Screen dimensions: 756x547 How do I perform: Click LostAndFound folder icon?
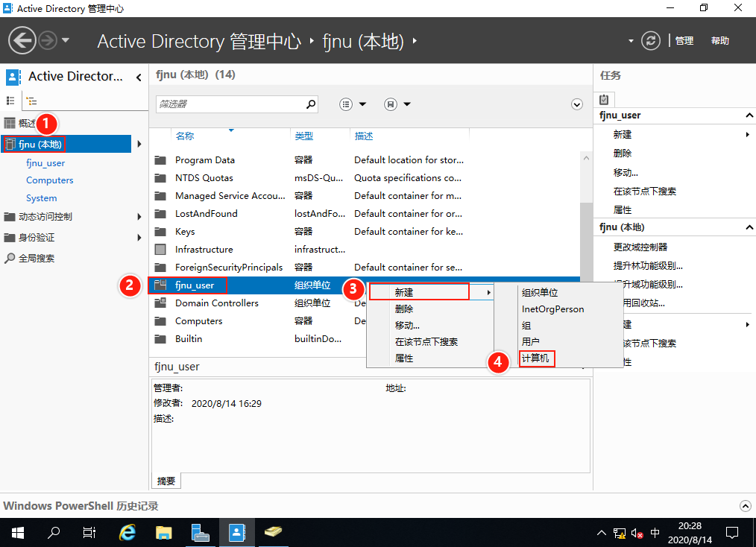(160, 213)
